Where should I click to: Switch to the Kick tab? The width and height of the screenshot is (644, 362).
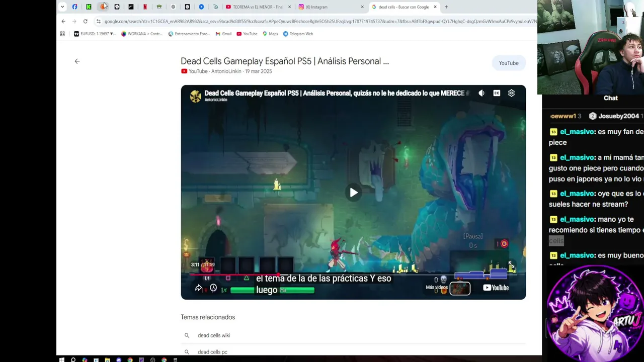click(x=89, y=7)
